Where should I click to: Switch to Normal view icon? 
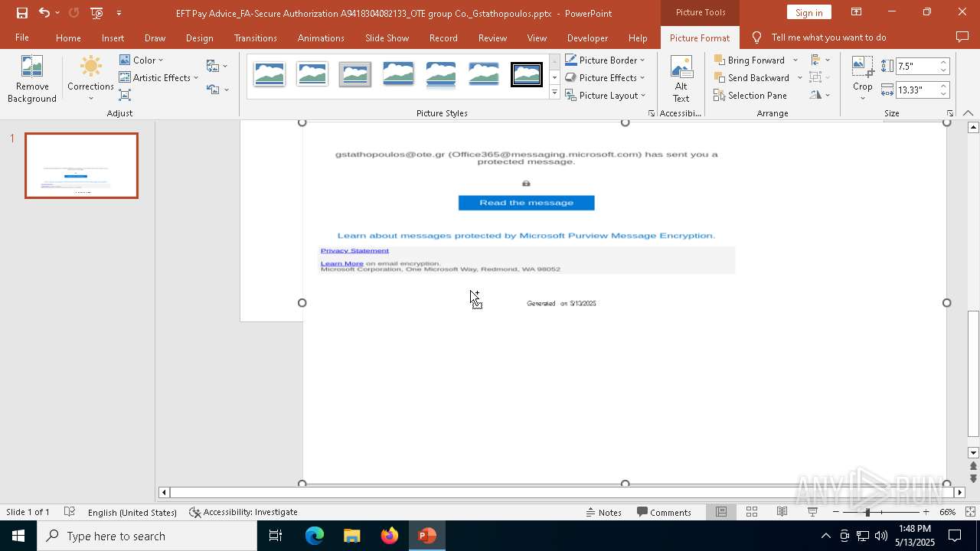point(721,512)
